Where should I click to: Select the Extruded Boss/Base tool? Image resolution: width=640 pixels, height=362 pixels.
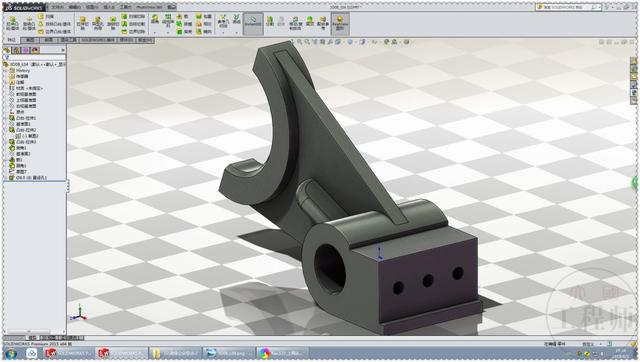[12, 23]
